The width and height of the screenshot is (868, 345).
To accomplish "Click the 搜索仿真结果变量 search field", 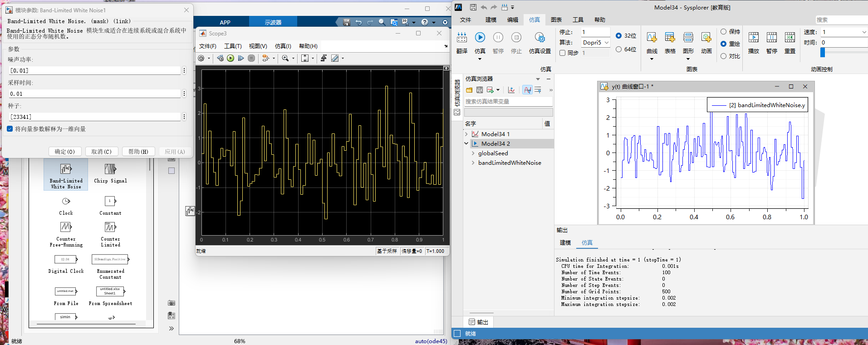I will tap(508, 101).
